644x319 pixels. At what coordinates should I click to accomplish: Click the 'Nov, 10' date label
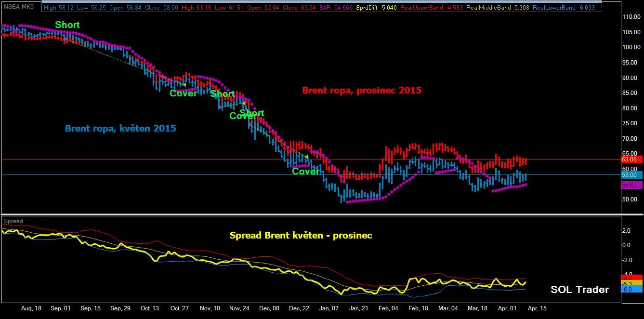pyautogui.click(x=210, y=308)
